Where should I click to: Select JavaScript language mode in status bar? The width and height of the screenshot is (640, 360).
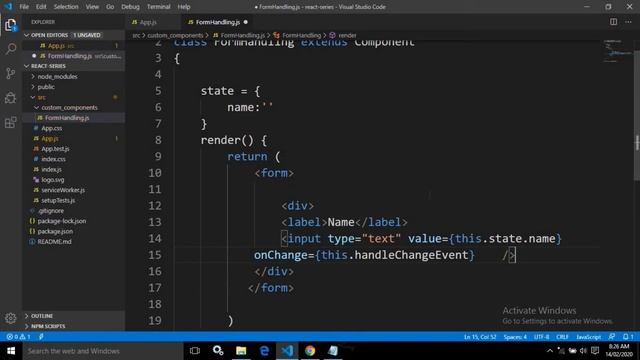588,337
